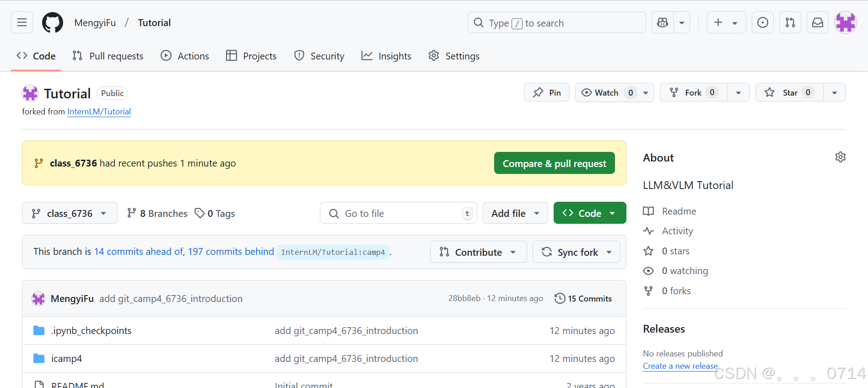Expand the Fork dropdown arrow
This screenshot has width=868, height=388.
pos(739,92)
